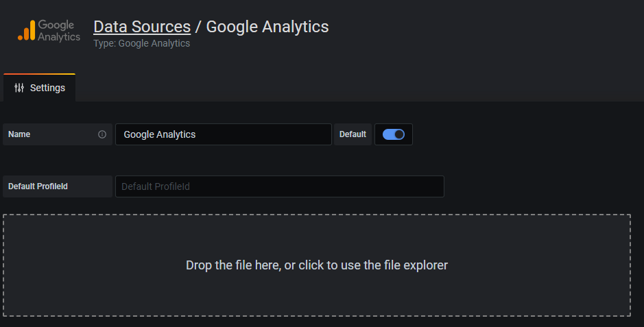Toggle the Default data source switch
Image resolution: width=644 pixels, height=327 pixels.
(x=394, y=134)
